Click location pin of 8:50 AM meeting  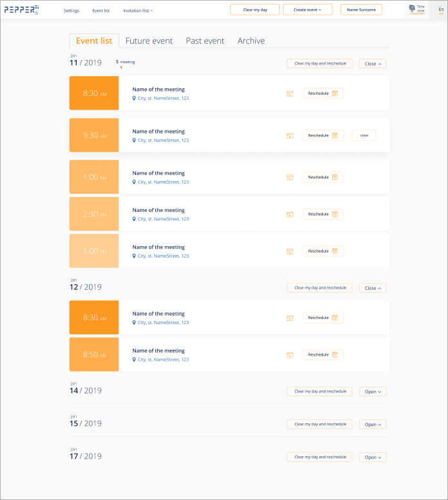[x=134, y=360]
